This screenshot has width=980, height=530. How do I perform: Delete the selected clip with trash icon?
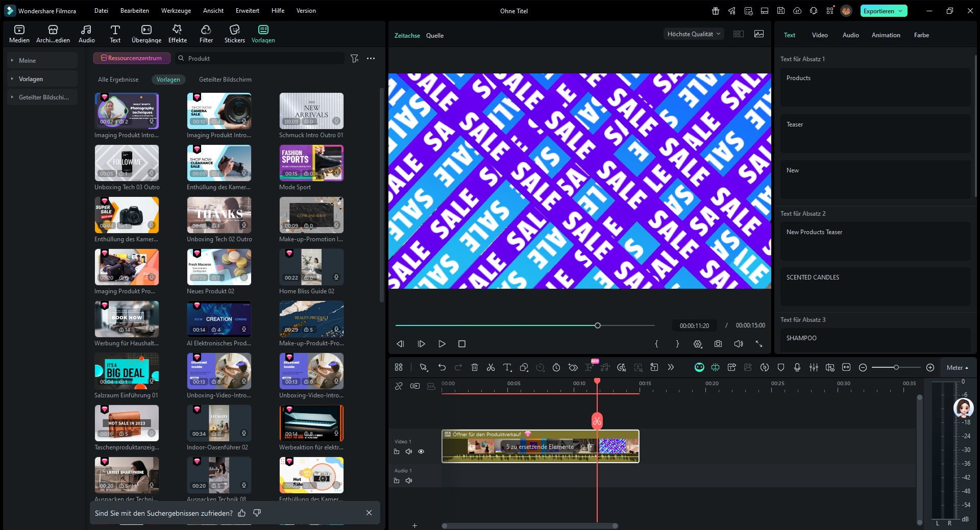pyautogui.click(x=474, y=367)
